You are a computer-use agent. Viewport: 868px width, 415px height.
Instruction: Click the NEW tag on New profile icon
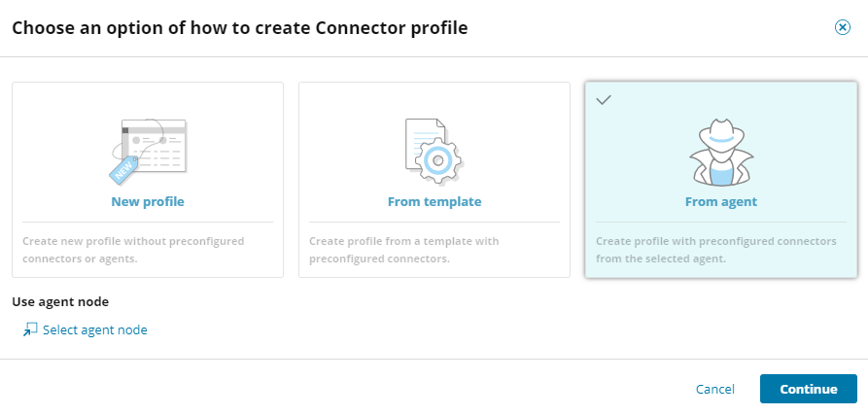123,171
